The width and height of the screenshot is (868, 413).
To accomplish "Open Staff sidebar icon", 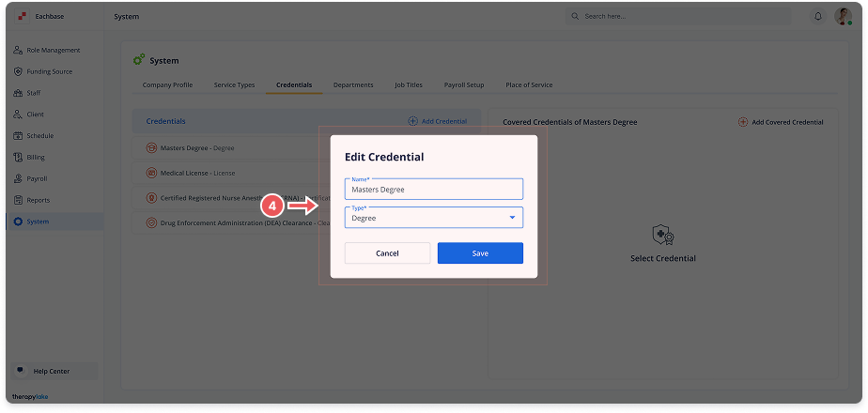I will pos(18,93).
